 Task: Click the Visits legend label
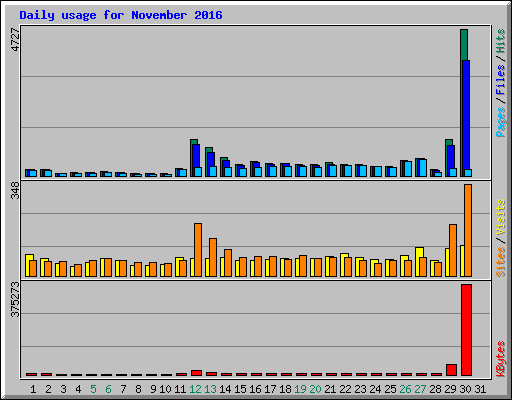click(500, 217)
